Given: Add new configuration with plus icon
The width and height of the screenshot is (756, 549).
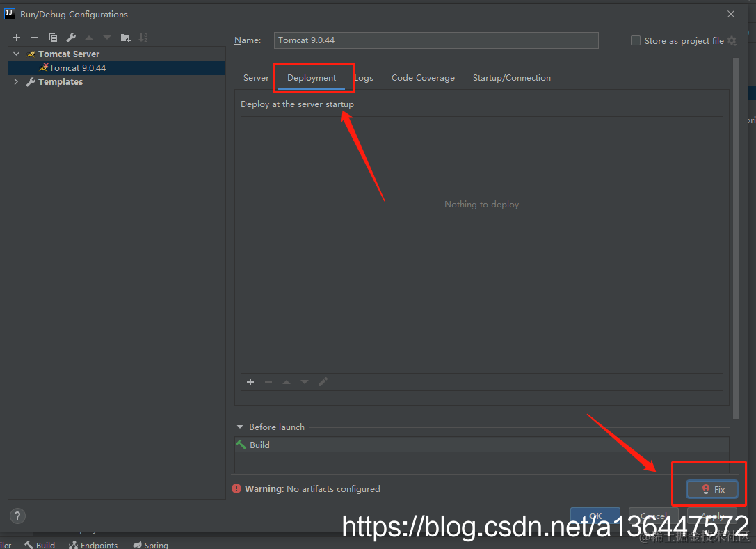Looking at the screenshot, I should coord(17,38).
